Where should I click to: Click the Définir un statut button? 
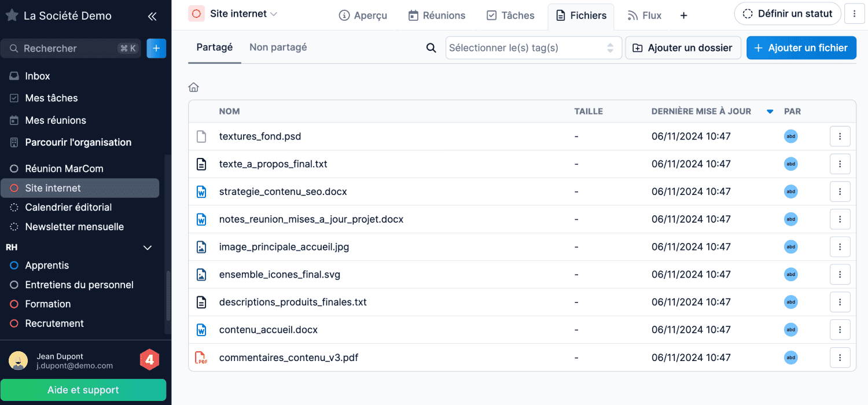click(787, 14)
